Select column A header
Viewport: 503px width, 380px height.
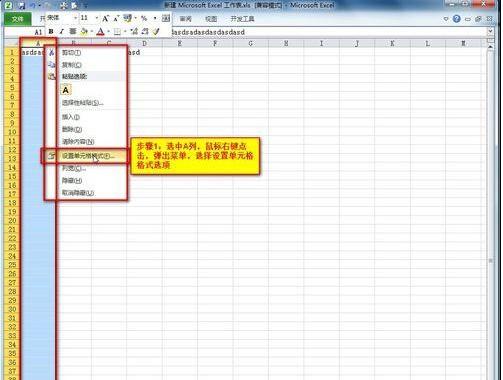pyautogui.click(x=38, y=43)
